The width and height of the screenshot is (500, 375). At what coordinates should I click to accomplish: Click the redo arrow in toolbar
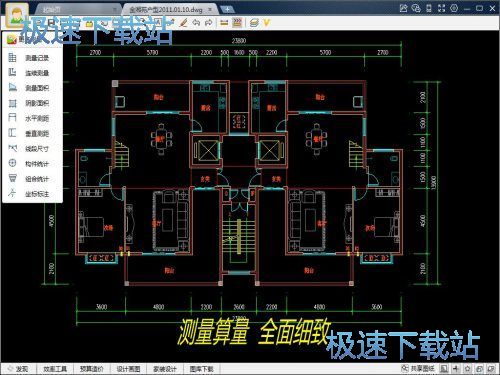[x=209, y=23]
